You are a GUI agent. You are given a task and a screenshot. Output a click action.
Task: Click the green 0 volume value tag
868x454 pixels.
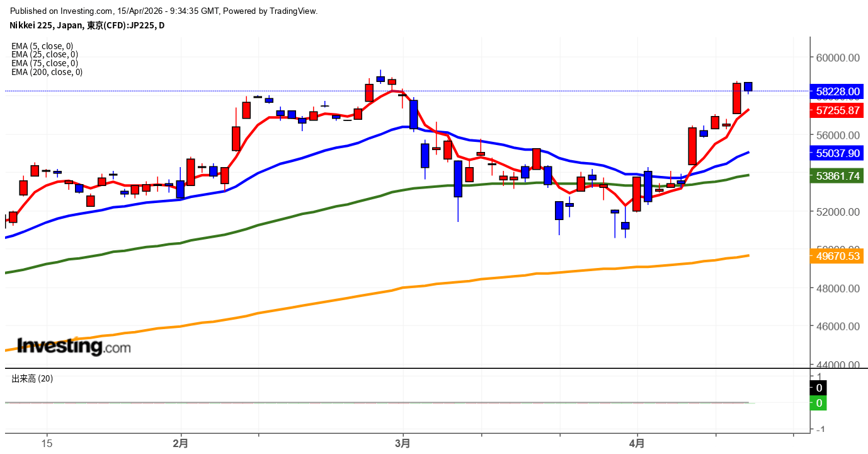point(819,403)
